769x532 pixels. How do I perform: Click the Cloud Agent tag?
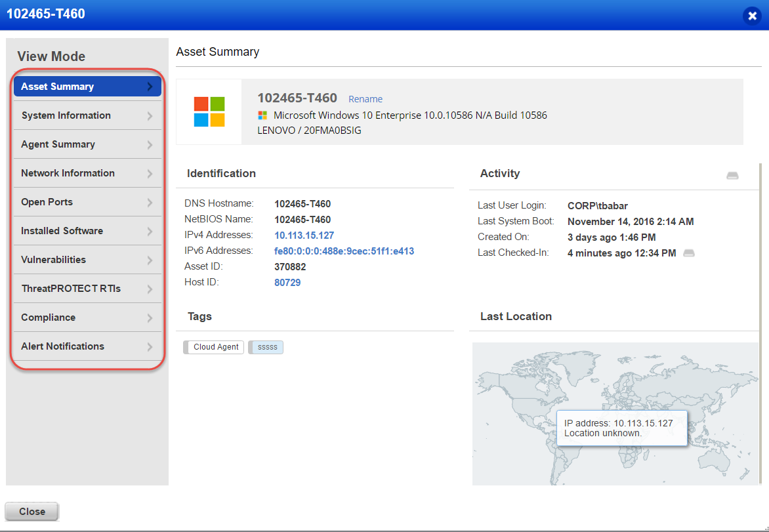point(216,347)
